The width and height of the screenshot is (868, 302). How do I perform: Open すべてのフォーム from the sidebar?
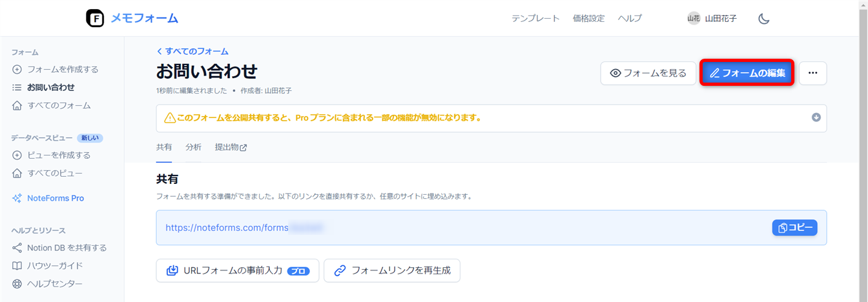click(59, 105)
